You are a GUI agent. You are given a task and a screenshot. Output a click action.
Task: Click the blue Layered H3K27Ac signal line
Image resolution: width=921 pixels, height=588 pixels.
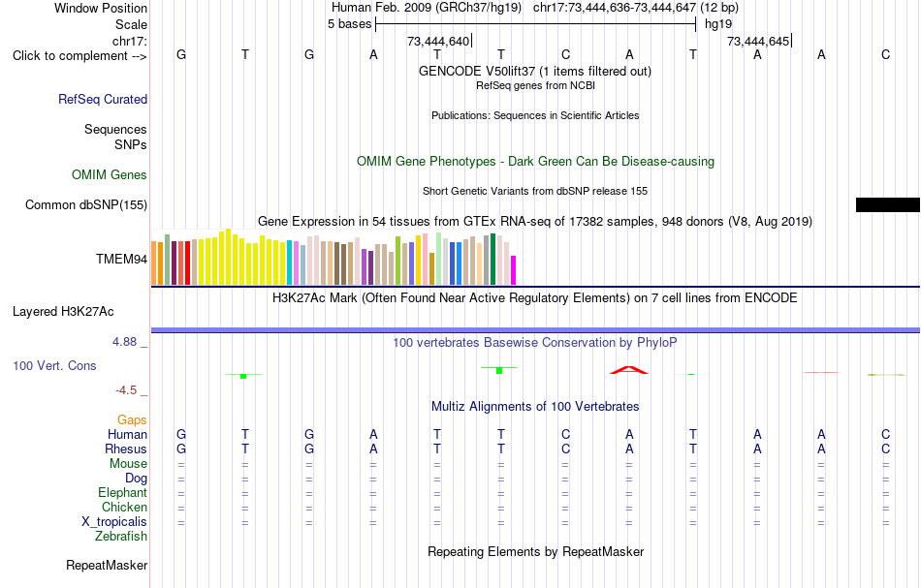point(535,330)
